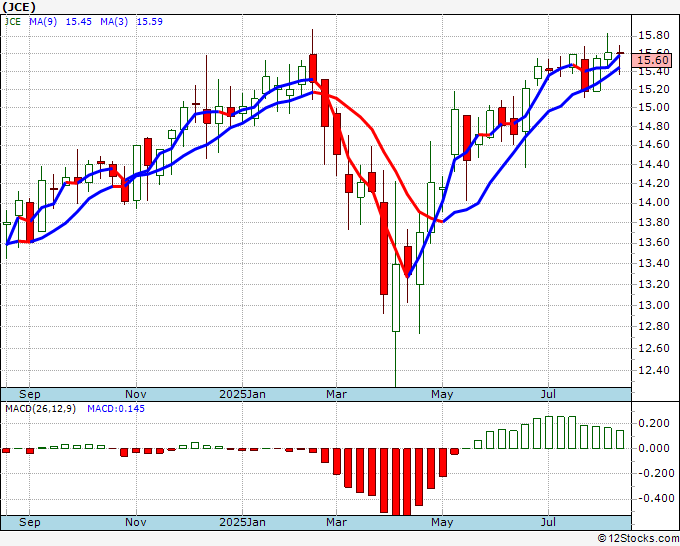The image size is (680, 546).
Task: Click the 0.200 MACD axis label
Action: click(654, 424)
